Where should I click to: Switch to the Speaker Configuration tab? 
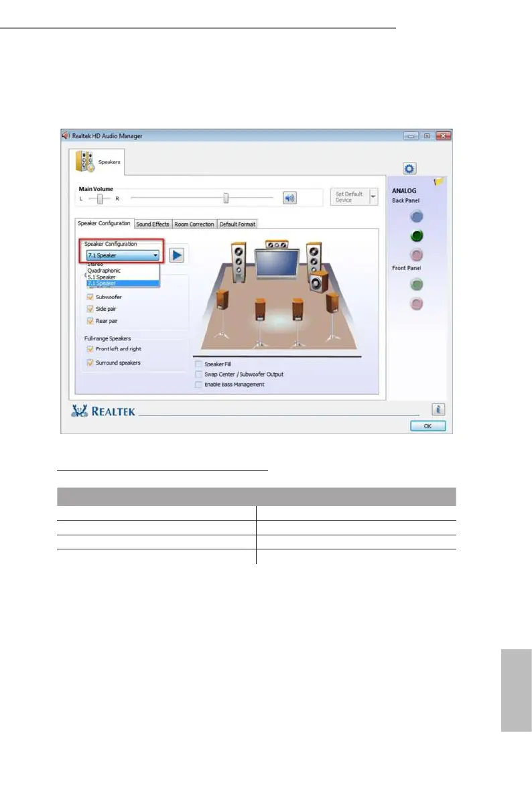pos(105,223)
